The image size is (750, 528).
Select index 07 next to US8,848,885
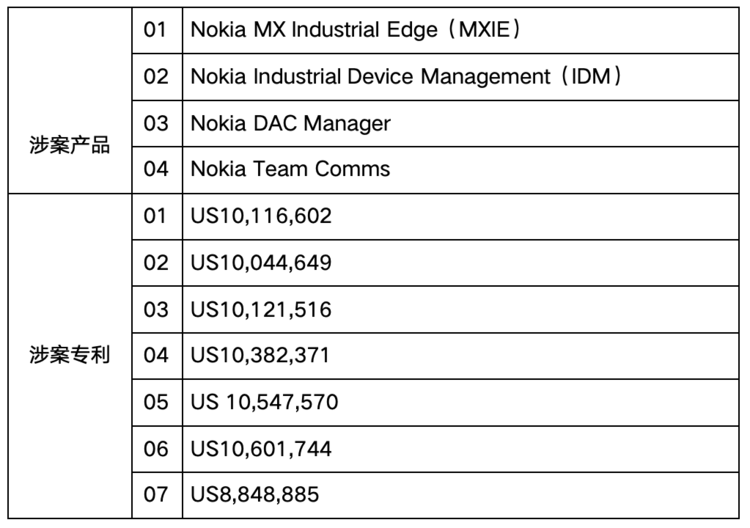[156, 495]
